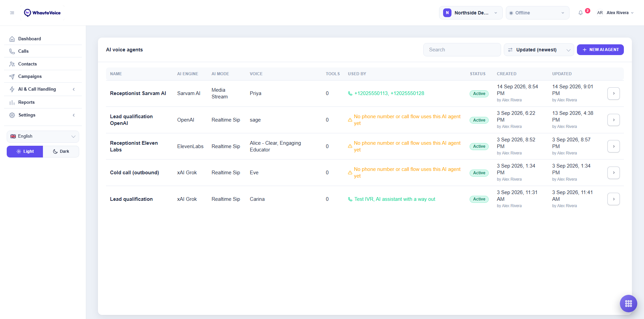The width and height of the screenshot is (644, 319).
Task: Click the AI & Call Handling lightning icon
Action: [12, 89]
